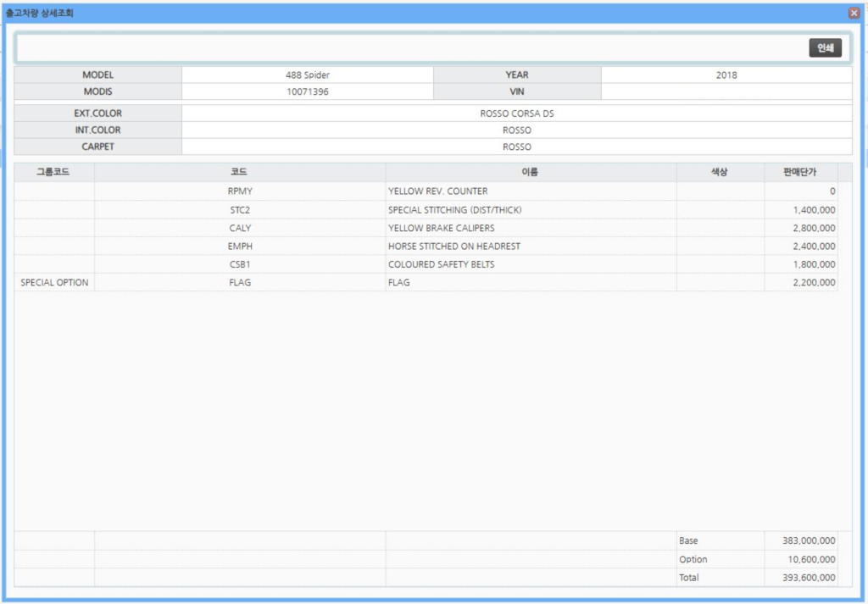The image size is (868, 604).
Task: Click the Base price 383,000,000
Action: [809, 541]
